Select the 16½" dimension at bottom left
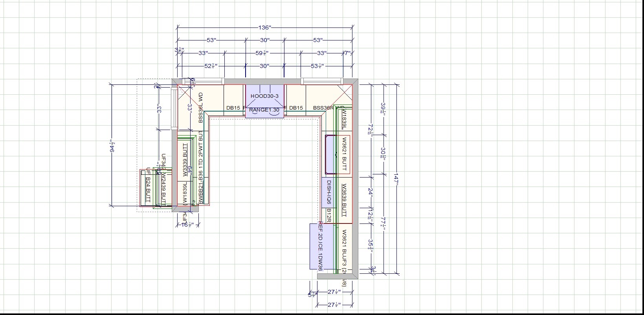Viewport: 644px width, 315px height. (187, 225)
